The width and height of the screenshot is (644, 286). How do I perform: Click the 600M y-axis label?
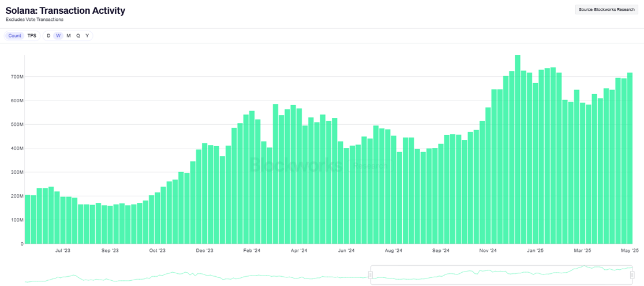(x=16, y=101)
